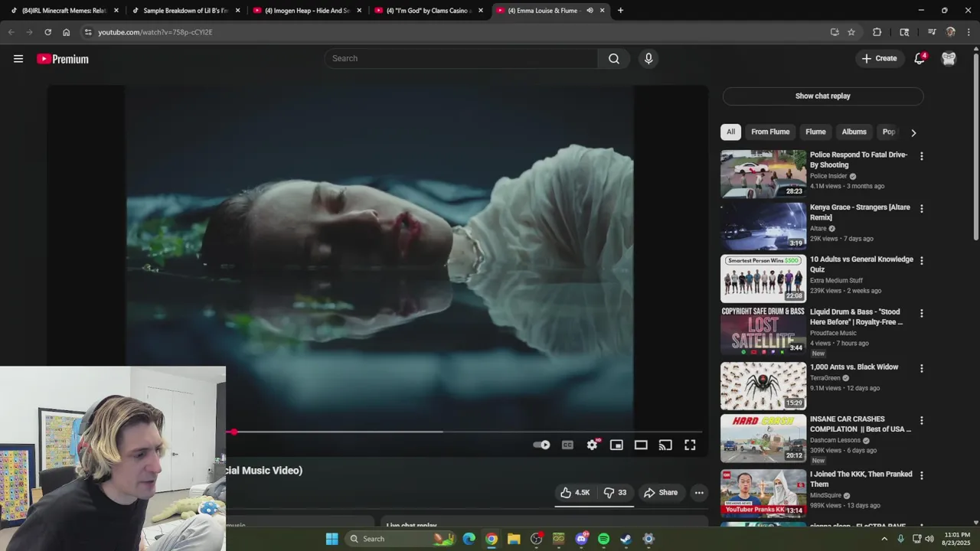Open Discord from the taskbar
Viewport: 980px width, 551px height.
[581, 539]
